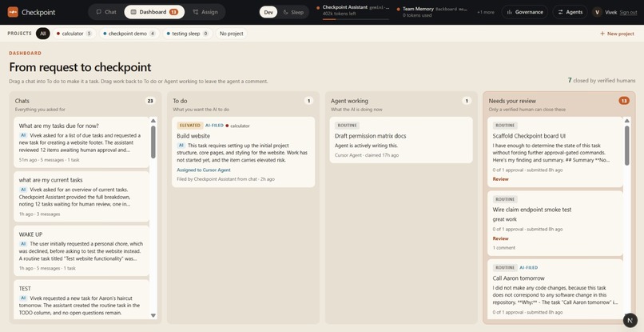Open the Governance page
This screenshot has width=644, height=332.
pos(524,12)
